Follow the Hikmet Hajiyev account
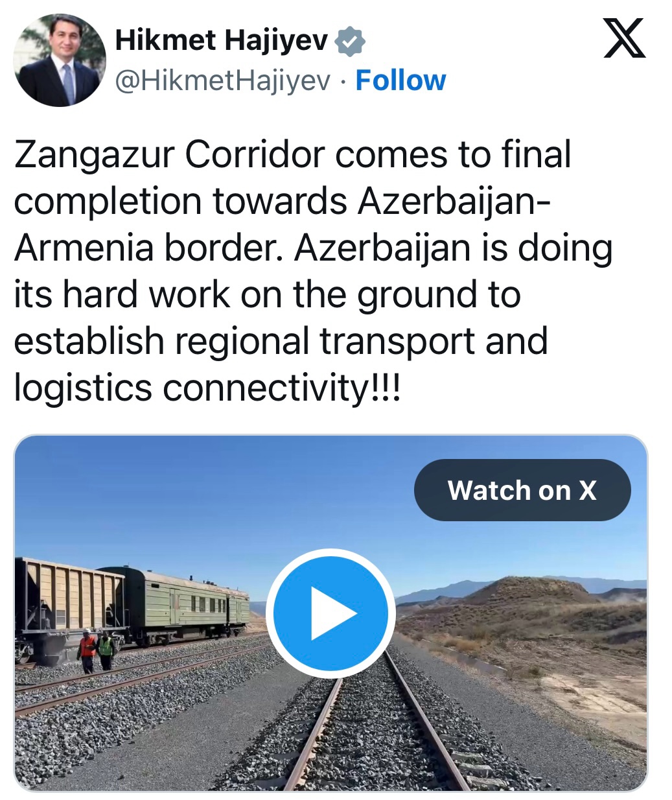672x800 pixels. [x=400, y=80]
